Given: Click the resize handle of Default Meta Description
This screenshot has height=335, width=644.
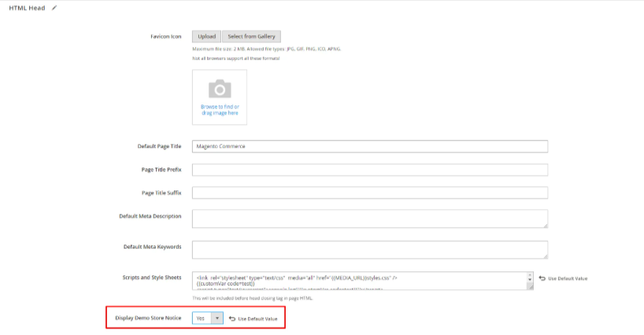Looking at the screenshot, I should pos(544,225).
